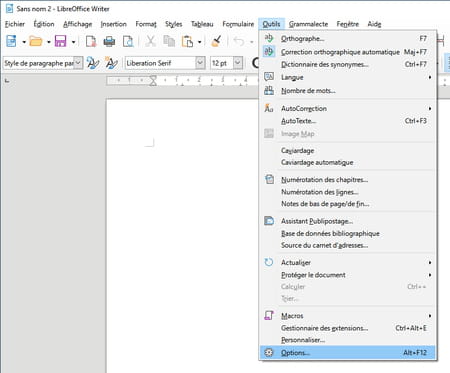Image resolution: width=450 pixels, height=373 pixels.
Task: Select Caviardage automatique entry
Action: point(348,162)
